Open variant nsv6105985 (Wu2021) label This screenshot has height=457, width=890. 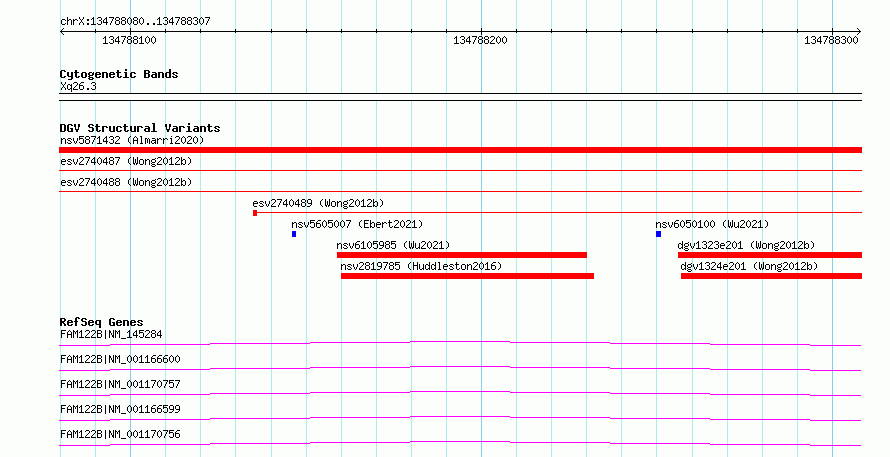pos(393,245)
